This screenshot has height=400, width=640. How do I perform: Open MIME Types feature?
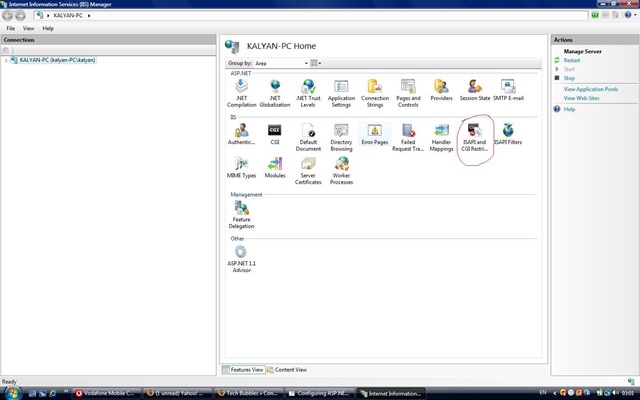click(x=241, y=168)
